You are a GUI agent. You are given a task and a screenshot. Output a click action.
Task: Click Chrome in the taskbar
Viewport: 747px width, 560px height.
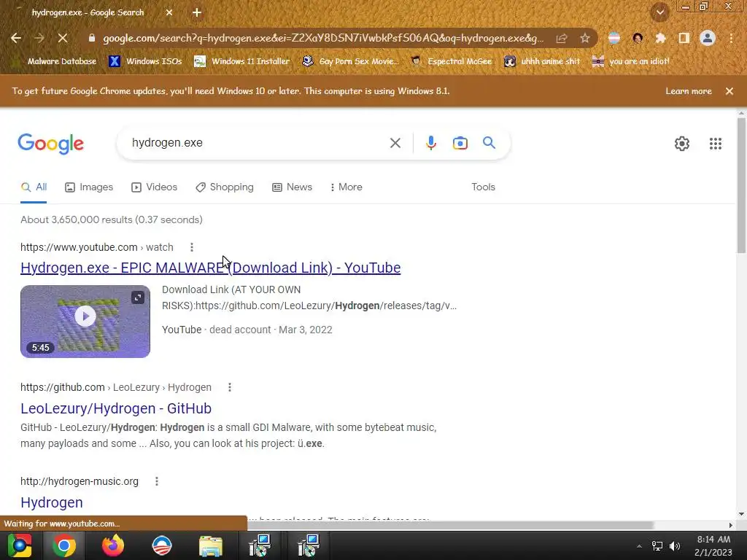coord(64,545)
